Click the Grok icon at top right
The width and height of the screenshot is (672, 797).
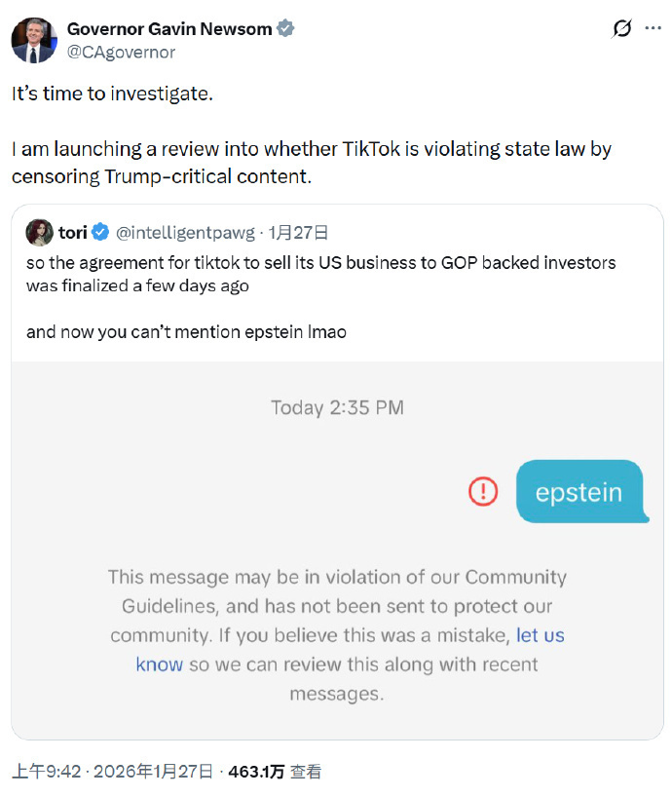621,29
